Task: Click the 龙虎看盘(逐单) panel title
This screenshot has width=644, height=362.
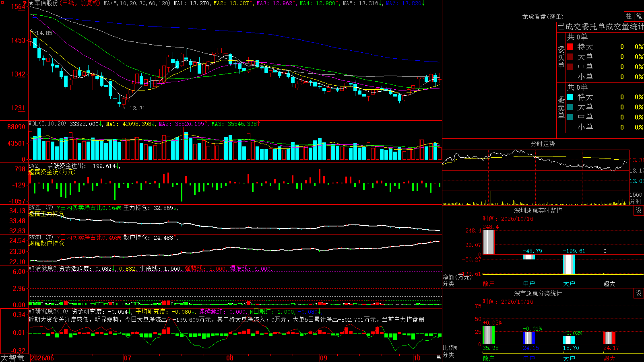Action: tap(543, 16)
